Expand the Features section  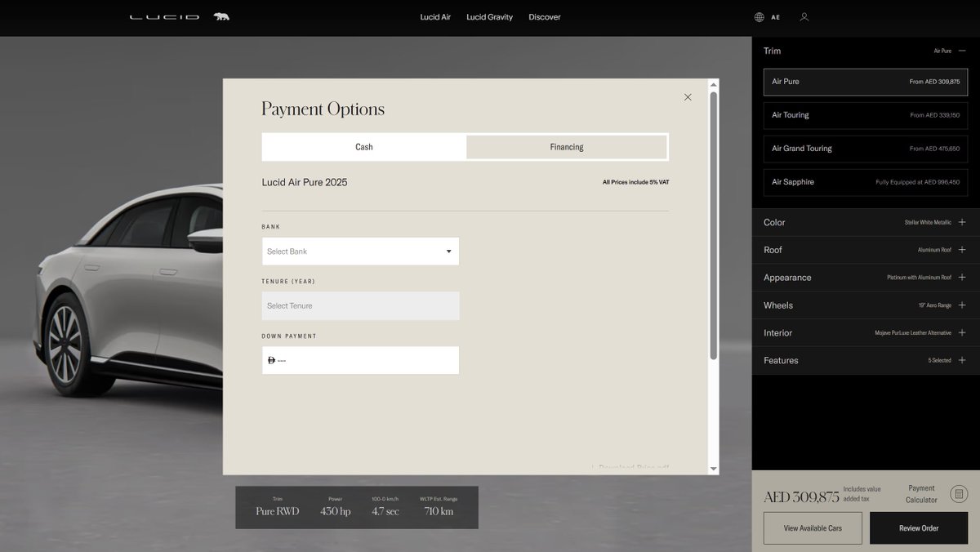tap(865, 360)
